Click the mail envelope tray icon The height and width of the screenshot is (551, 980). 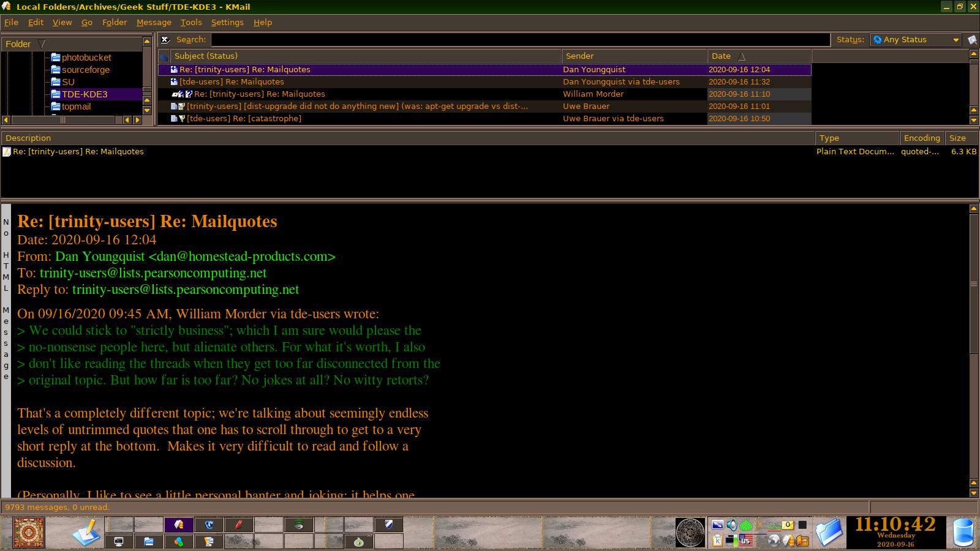coord(788,525)
